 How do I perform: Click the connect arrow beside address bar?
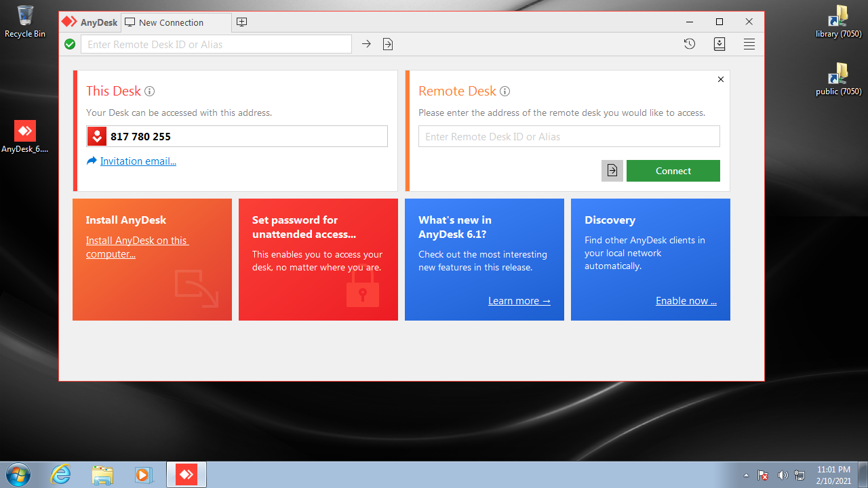click(366, 44)
